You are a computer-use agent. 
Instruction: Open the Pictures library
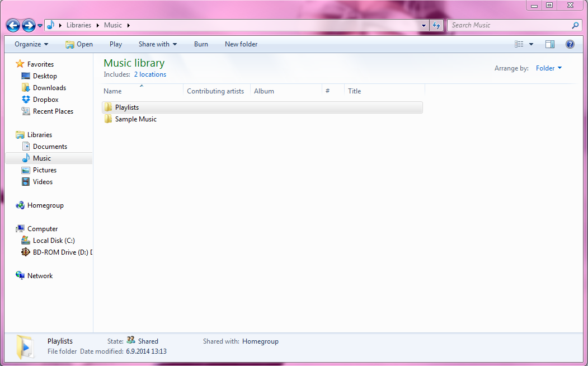click(45, 170)
